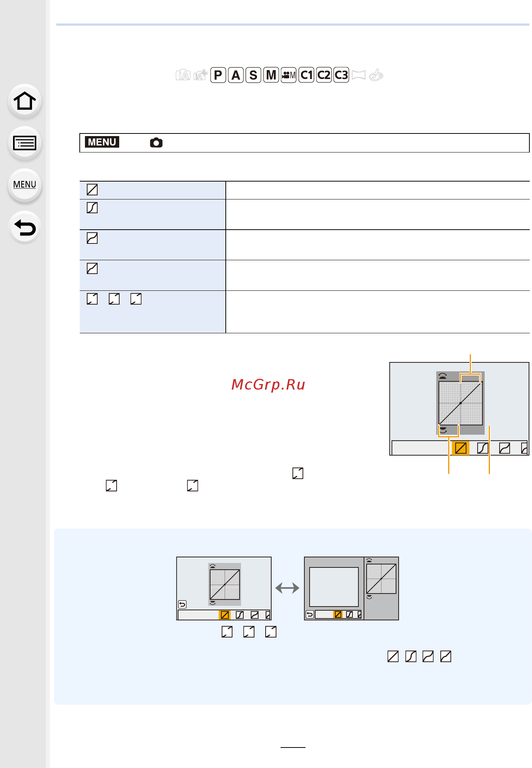Click the Home icon in sidebar
This screenshot has width=532, height=768.
coord(25,101)
